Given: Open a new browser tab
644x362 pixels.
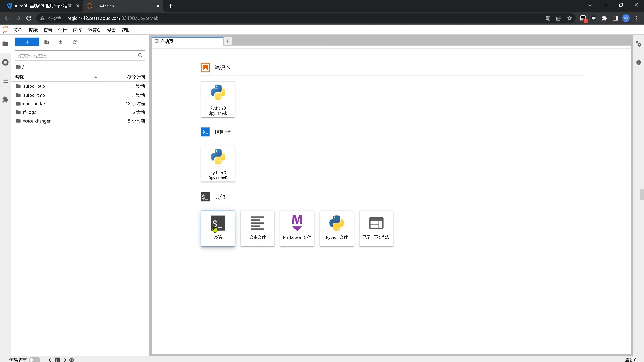Looking at the screenshot, I should [x=170, y=6].
